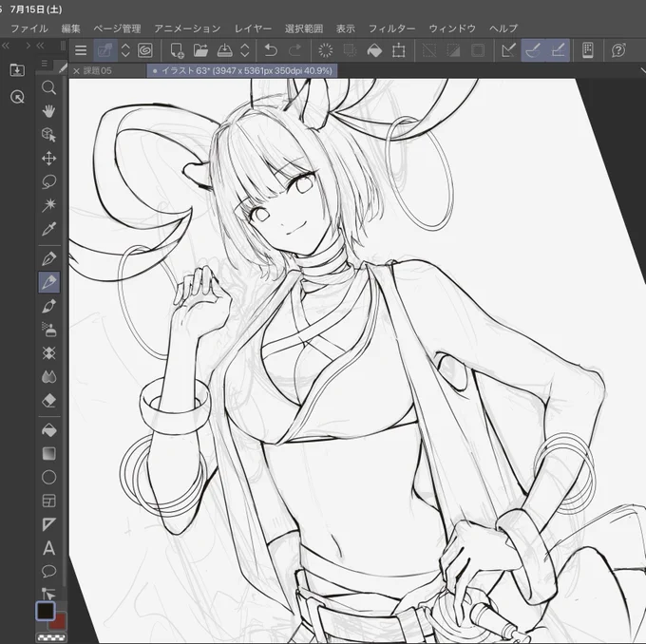Viewport: 646px width, 644px height.
Task: Click the Scale/Rotate transform icon
Action: [x=398, y=50]
